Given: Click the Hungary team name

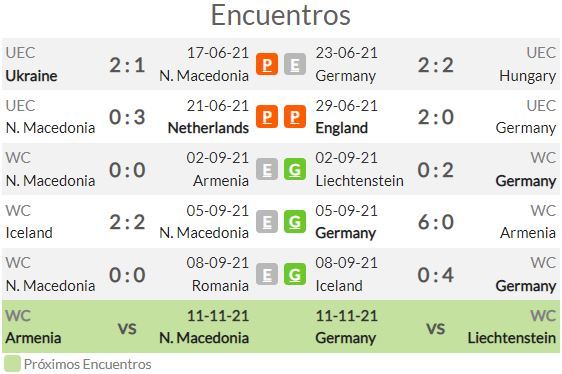Looking at the screenshot, I should [x=527, y=76].
